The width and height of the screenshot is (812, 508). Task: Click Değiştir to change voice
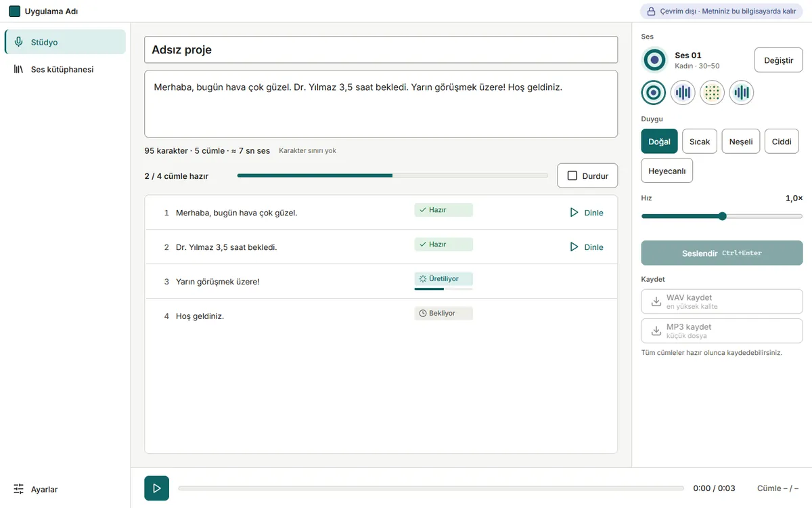pos(779,60)
